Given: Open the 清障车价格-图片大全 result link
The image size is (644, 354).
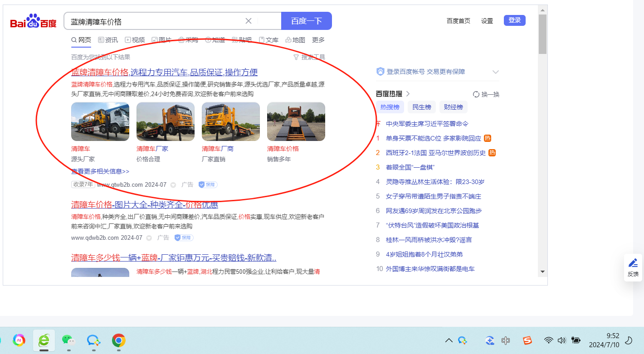Looking at the screenshot, I should [x=144, y=204].
